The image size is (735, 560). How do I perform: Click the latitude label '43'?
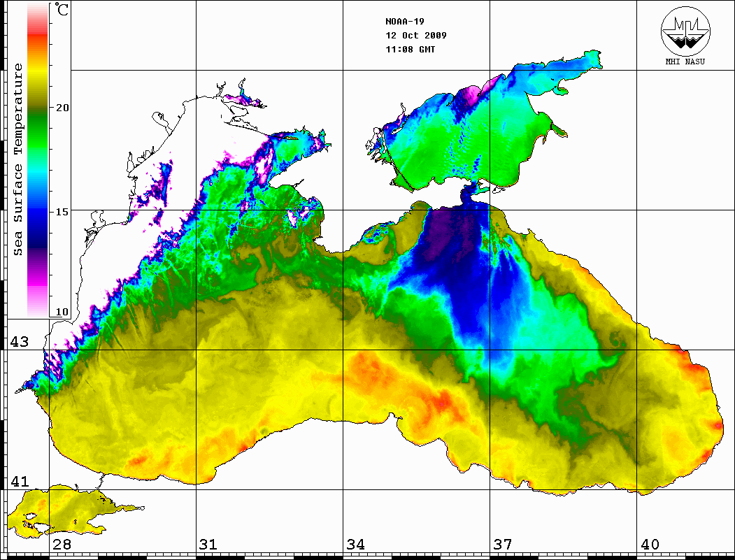[20, 342]
